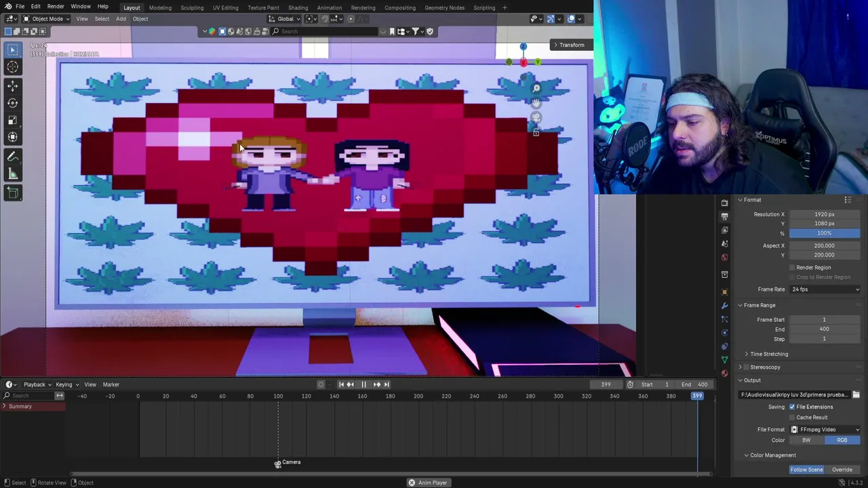Jump to the timeline start frame
Image resolution: width=868 pixels, height=488 pixels.
click(341, 384)
